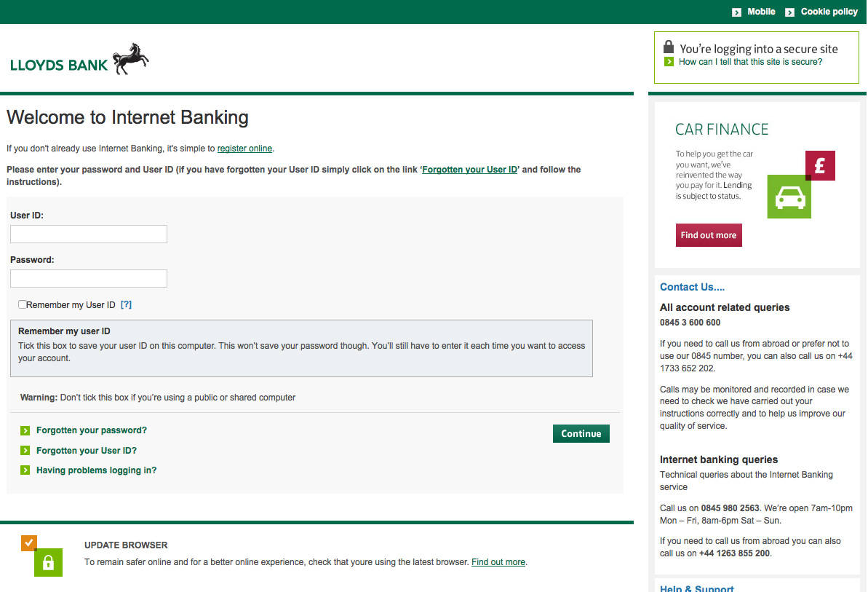
Task: Click the Continue button
Action: [581, 433]
